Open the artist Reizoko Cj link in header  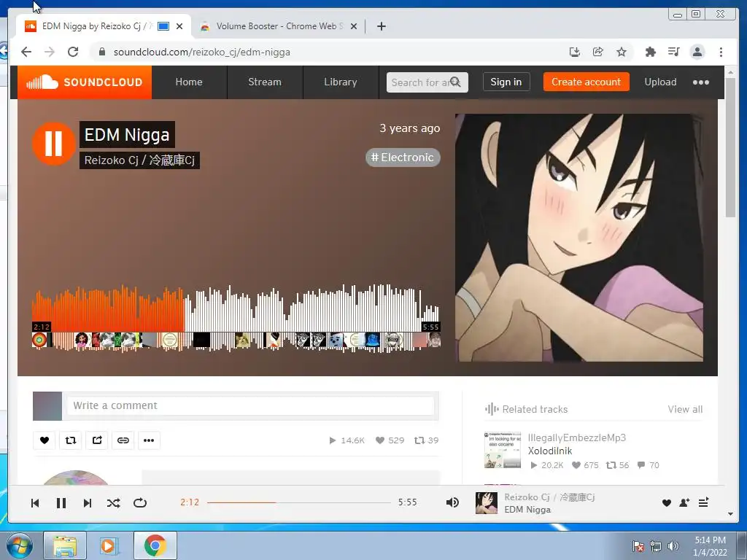click(139, 160)
